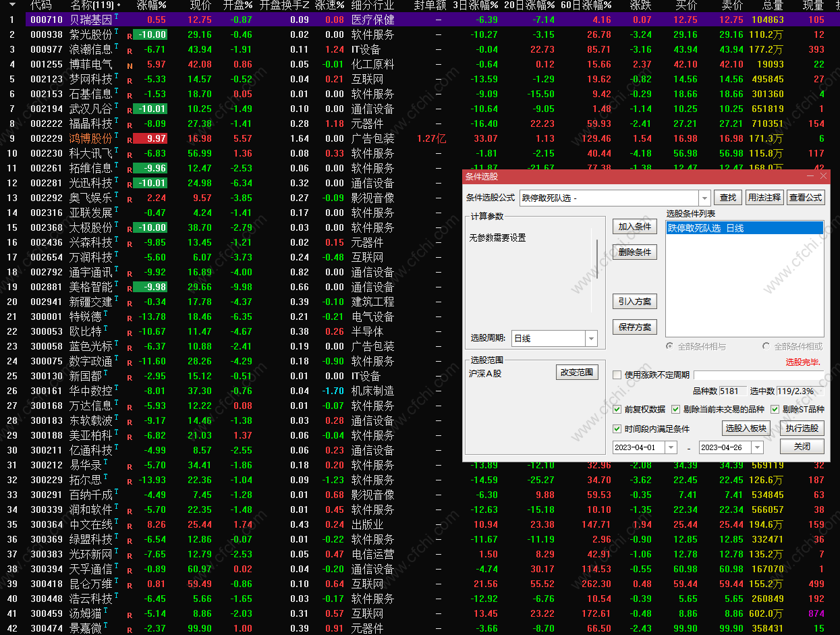Click the 查找 button

(728, 198)
